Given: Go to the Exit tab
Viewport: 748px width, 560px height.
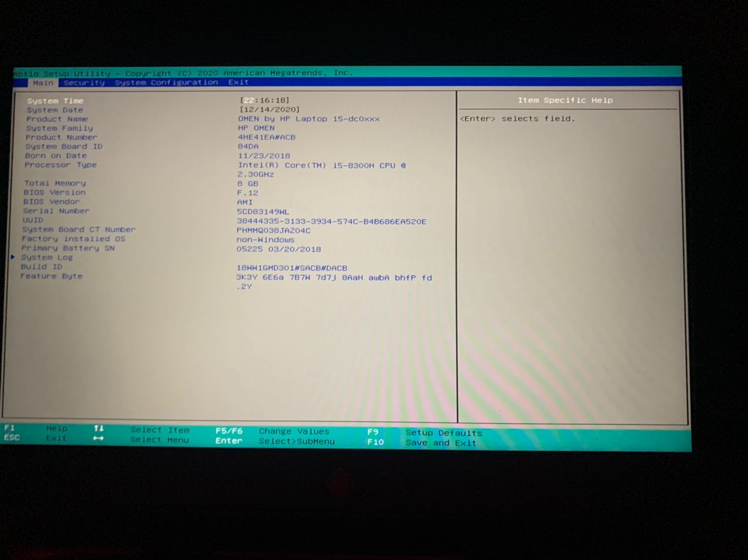Looking at the screenshot, I should [x=239, y=82].
